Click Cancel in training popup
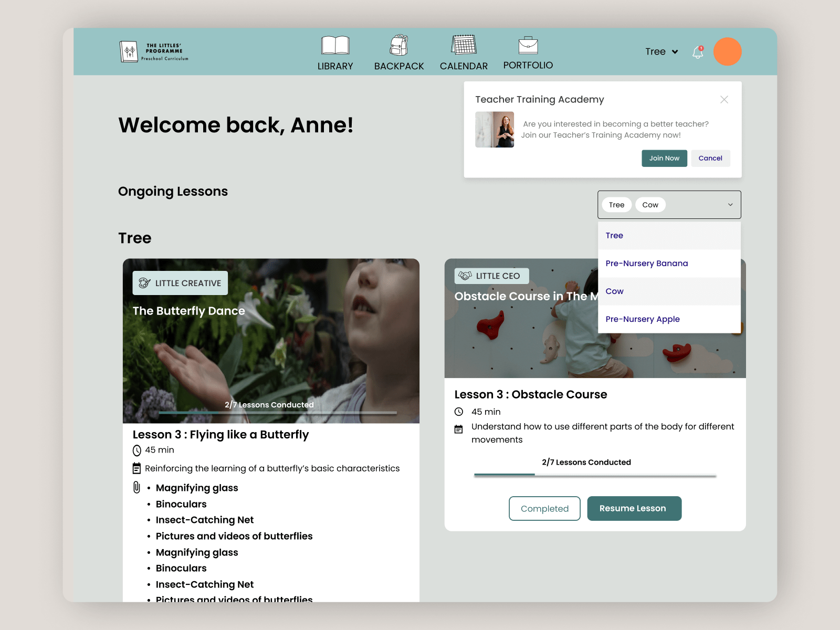Viewport: 840px width, 630px height. click(x=710, y=158)
